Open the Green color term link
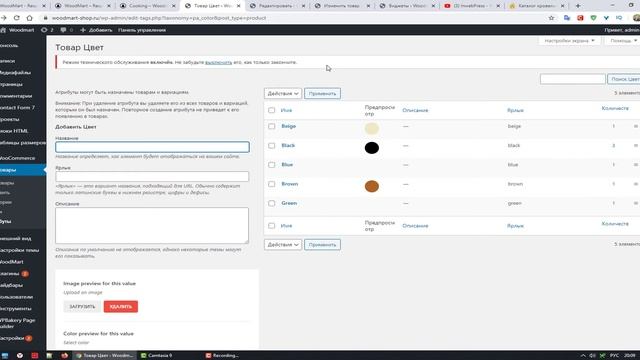Viewport: 640px width, 360px height. coord(289,203)
